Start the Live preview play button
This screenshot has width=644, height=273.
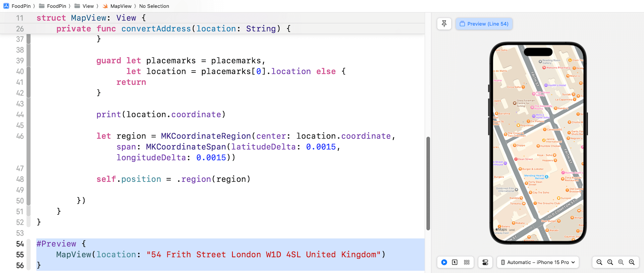pyautogui.click(x=444, y=262)
